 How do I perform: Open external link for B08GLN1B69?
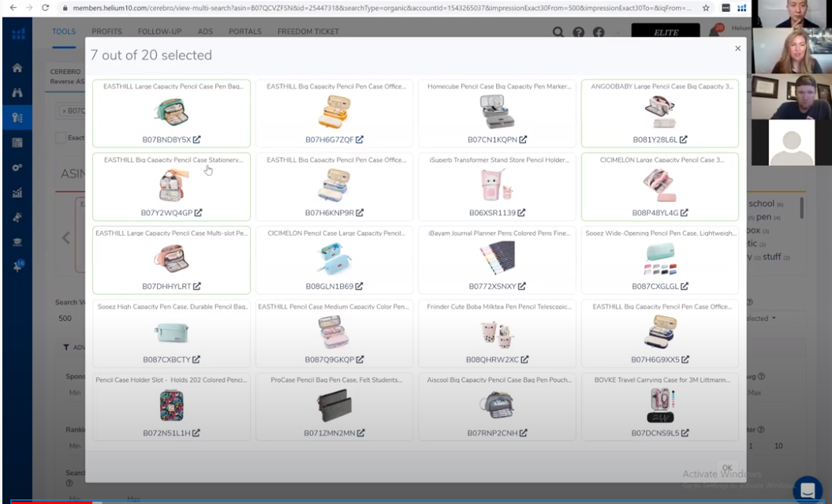pyautogui.click(x=360, y=286)
